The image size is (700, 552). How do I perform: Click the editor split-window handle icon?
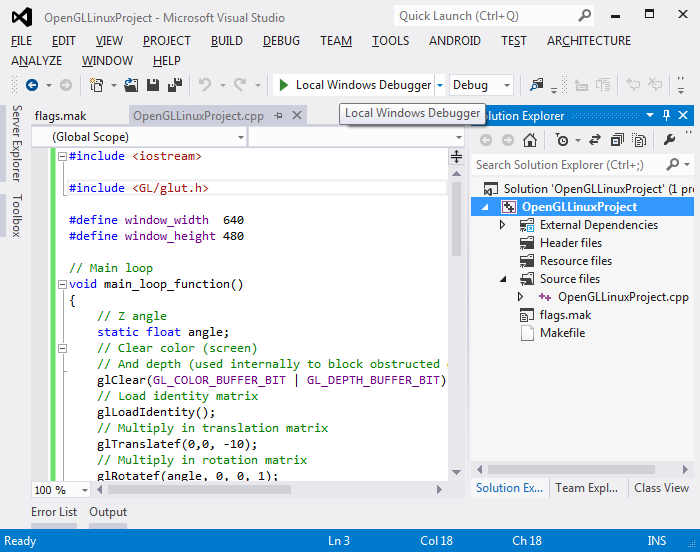[456, 156]
